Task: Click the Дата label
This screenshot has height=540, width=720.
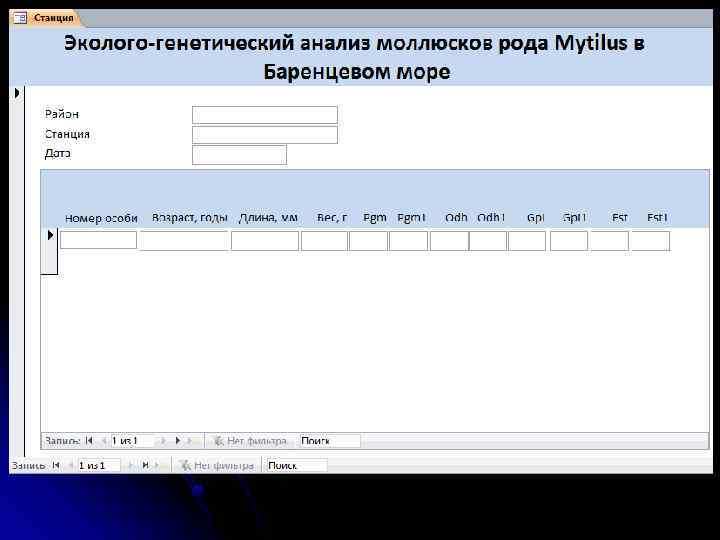Action: [x=58, y=153]
